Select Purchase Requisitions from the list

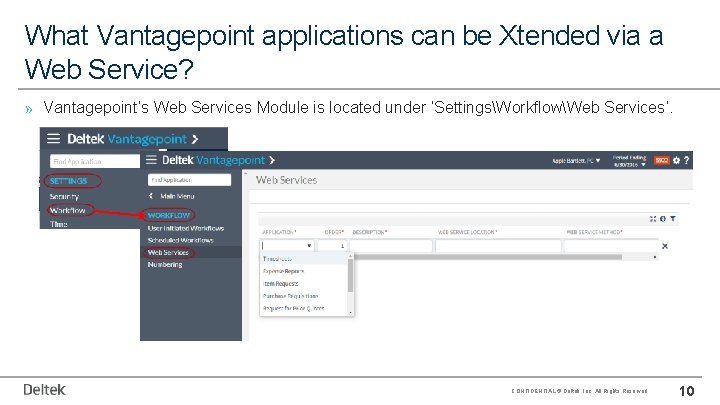[303, 296]
